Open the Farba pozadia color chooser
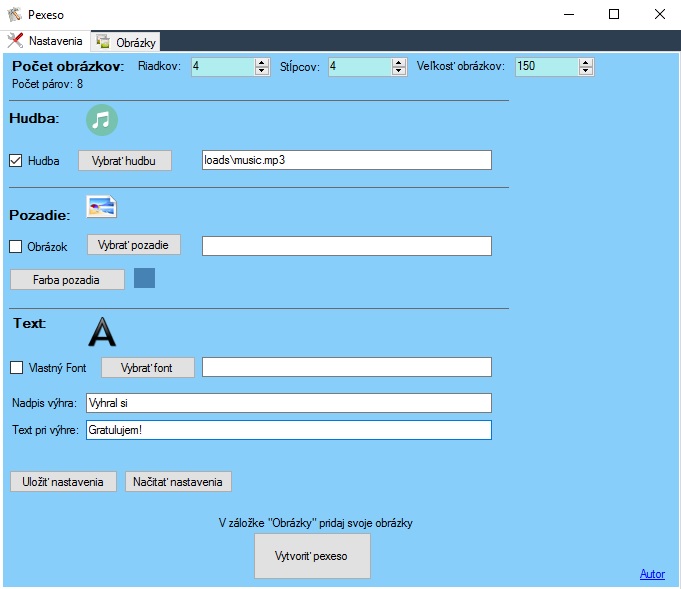 coord(67,280)
